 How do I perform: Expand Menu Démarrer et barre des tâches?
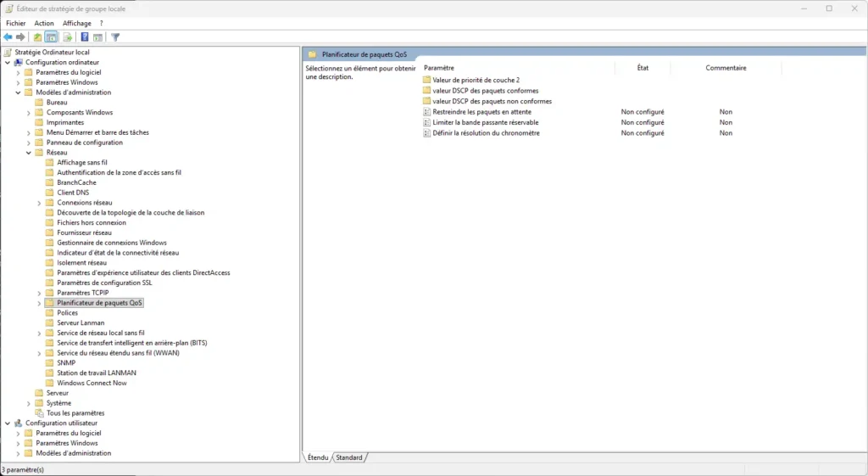(x=28, y=132)
